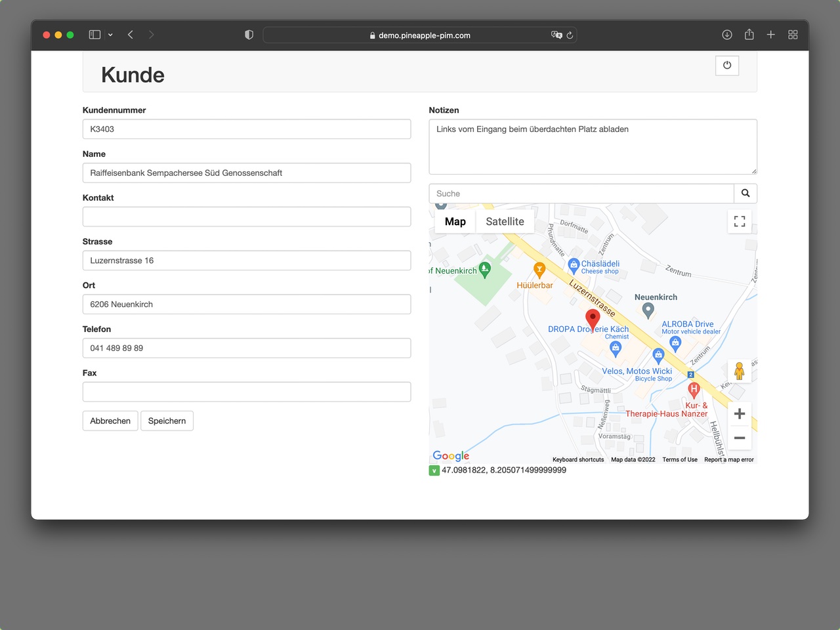Click the map search magnifier button

click(x=745, y=194)
